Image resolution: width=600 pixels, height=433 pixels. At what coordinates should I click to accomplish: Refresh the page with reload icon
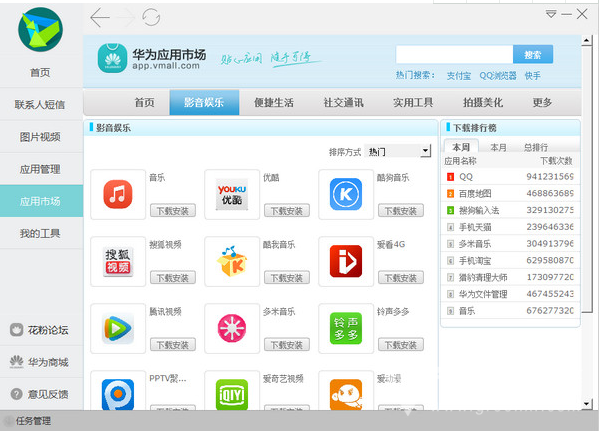tap(151, 18)
